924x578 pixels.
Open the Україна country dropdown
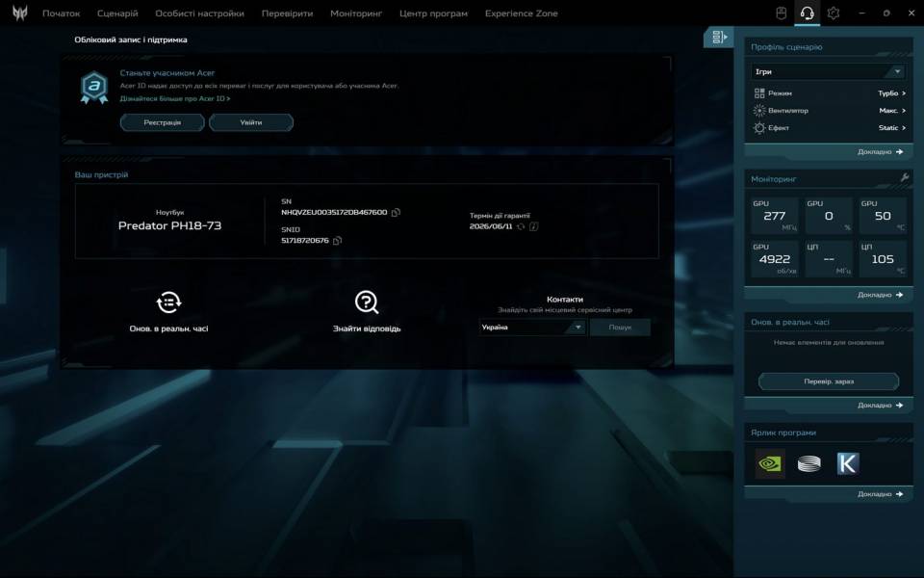pyautogui.click(x=532, y=328)
